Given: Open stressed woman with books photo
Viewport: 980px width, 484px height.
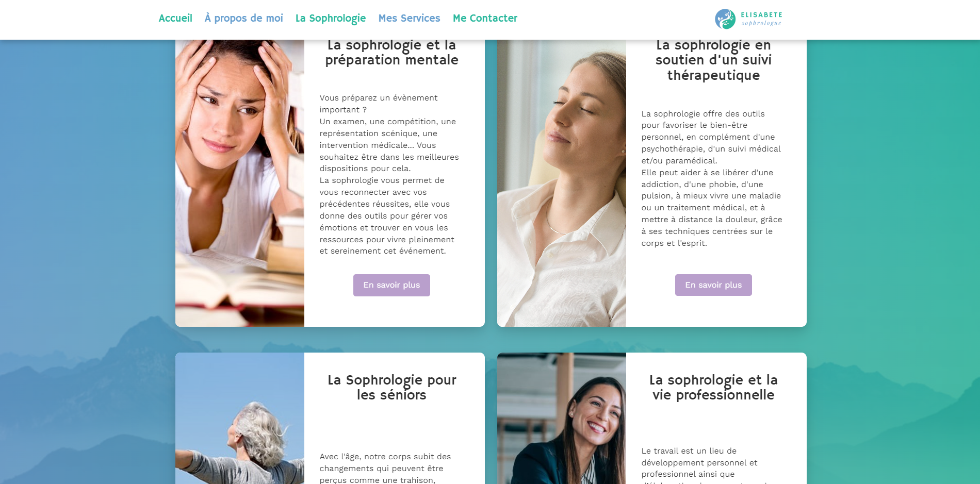Looking at the screenshot, I should [240, 183].
